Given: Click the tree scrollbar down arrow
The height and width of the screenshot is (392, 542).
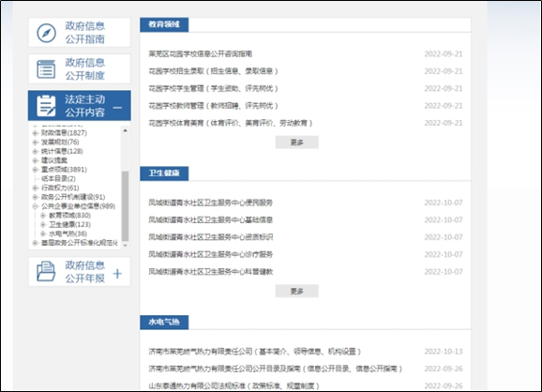Looking at the screenshot, I should [x=125, y=246].
